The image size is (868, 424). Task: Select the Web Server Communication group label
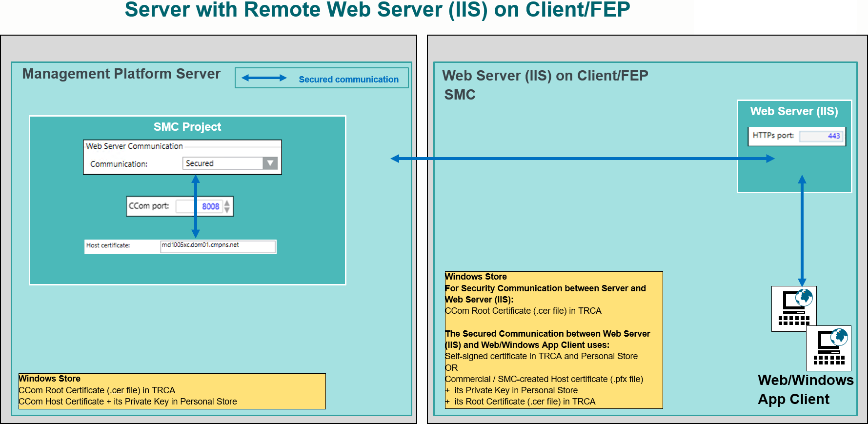[134, 146]
